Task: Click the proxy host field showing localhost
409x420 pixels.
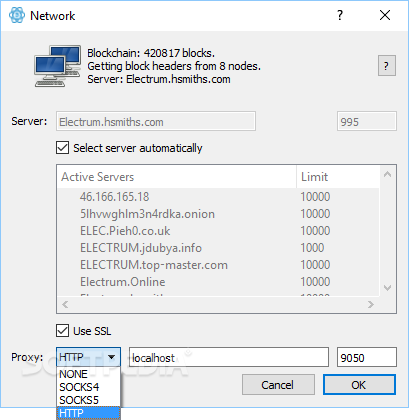Action: [229, 357]
